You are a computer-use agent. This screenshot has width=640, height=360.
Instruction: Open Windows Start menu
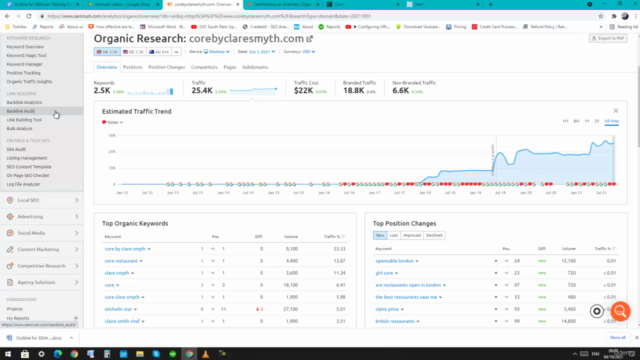coord(8,354)
